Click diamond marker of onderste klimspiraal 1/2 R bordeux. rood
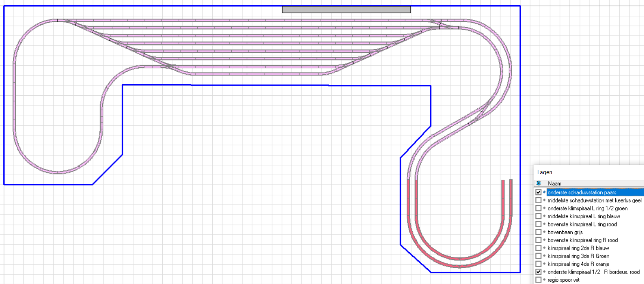Screen dimensions: 644x284 click(544, 272)
